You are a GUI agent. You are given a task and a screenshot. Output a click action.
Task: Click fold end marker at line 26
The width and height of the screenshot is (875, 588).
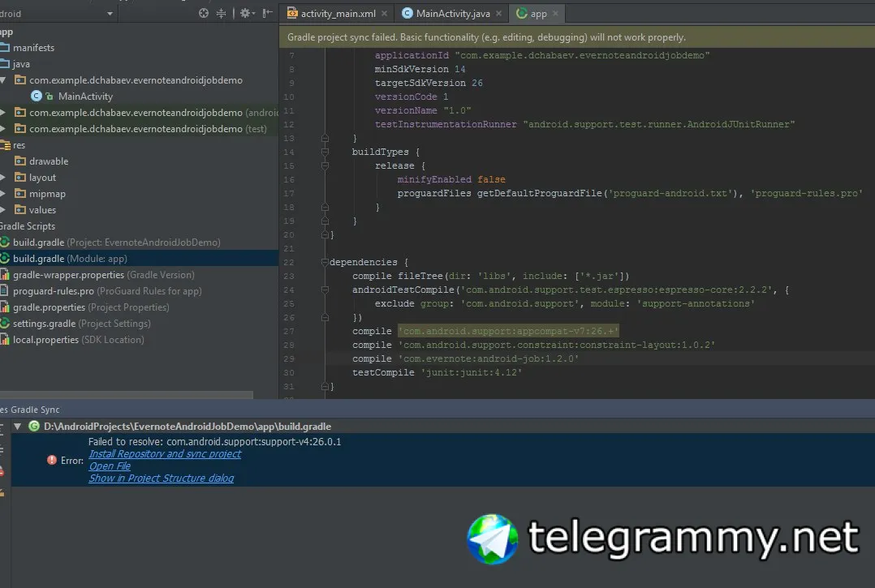[x=325, y=317]
